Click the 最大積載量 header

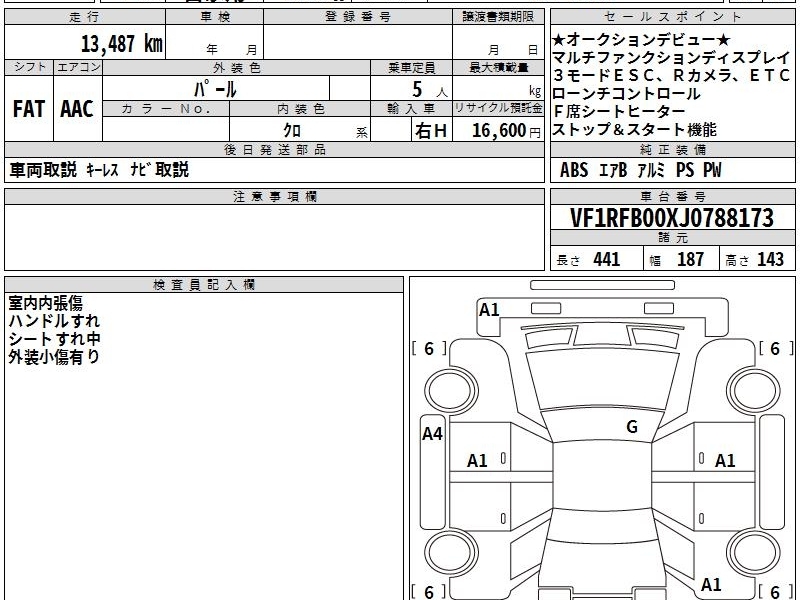tap(498, 67)
